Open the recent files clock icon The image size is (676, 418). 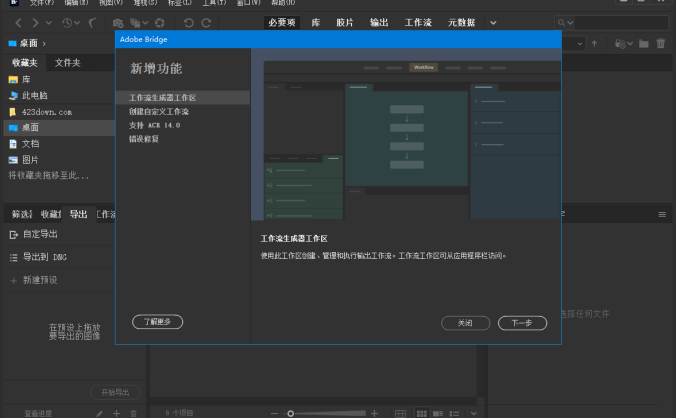(67, 23)
